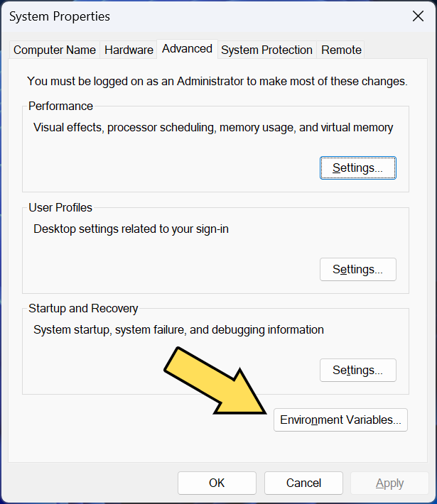Screen dimensions: 437x504
Task: Click the Cancel button
Action: [304, 483]
